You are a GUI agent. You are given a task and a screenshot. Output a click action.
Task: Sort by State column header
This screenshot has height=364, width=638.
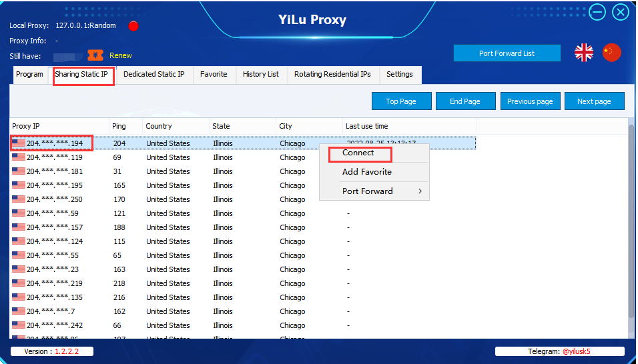click(x=242, y=127)
